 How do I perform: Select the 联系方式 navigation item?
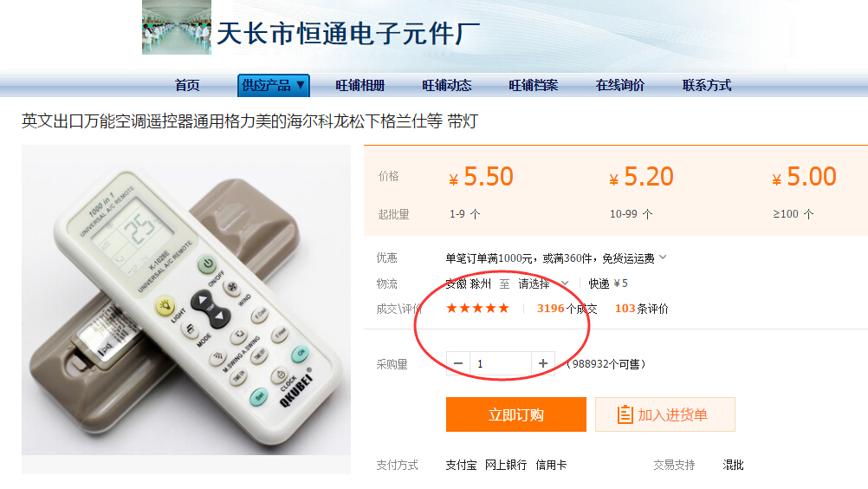[707, 85]
